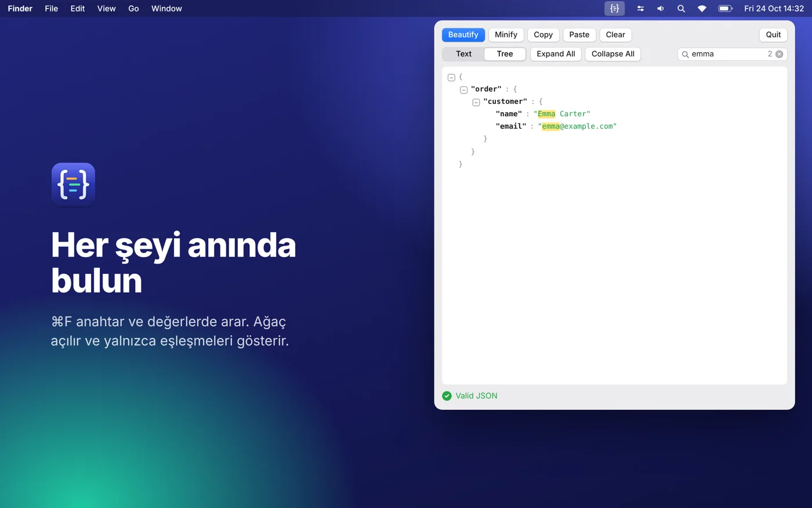Viewport: 812px width, 508px height.
Task: Click the Beautify button
Action: coord(463,35)
